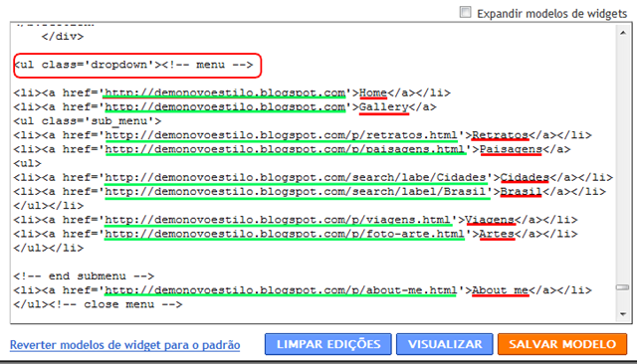
Task: Click the retratos.html URL in the code
Action: 281,135
